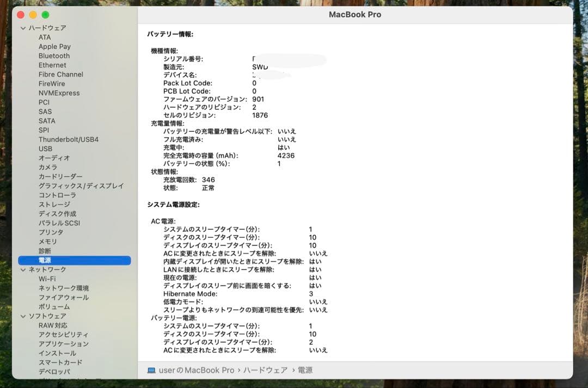Image resolution: width=588 pixels, height=388 pixels.
Task: Collapse the ソフトウェア tree section
Action: click(x=23, y=316)
